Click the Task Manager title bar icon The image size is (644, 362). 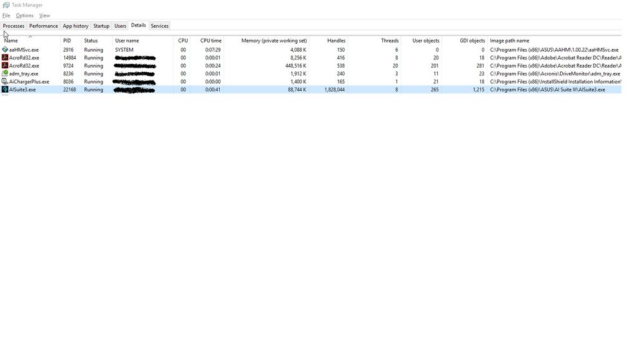(x=6, y=5)
